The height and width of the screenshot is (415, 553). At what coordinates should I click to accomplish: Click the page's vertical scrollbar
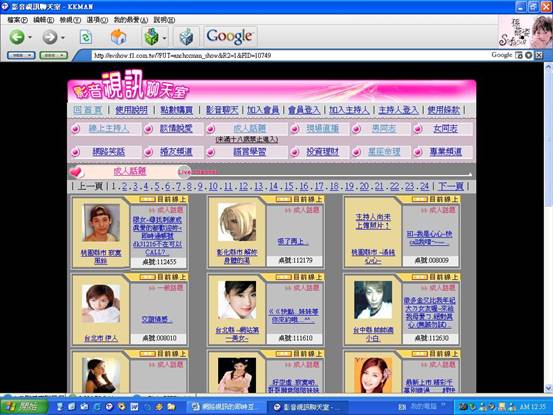(x=548, y=227)
